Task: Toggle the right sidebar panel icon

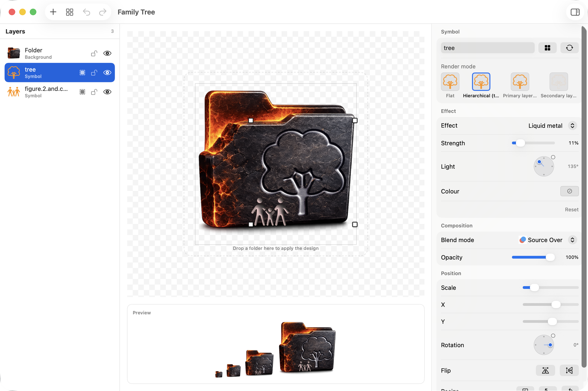Action: point(575,12)
